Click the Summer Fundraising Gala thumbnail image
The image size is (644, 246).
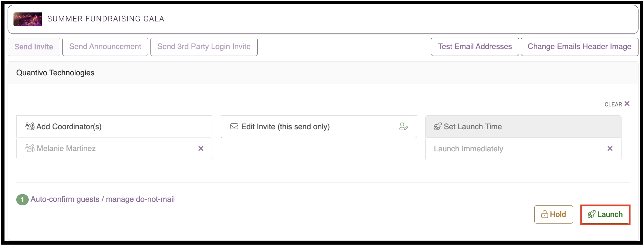coord(28,19)
